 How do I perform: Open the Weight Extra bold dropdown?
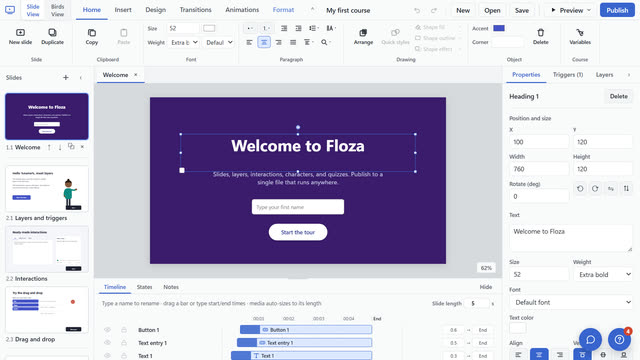603,275
